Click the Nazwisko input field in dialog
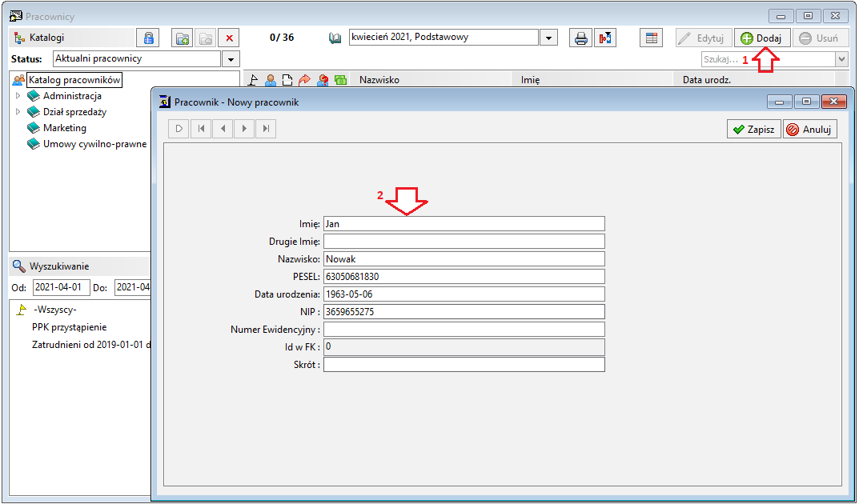Image resolution: width=859 pixels, height=504 pixels. click(x=464, y=259)
